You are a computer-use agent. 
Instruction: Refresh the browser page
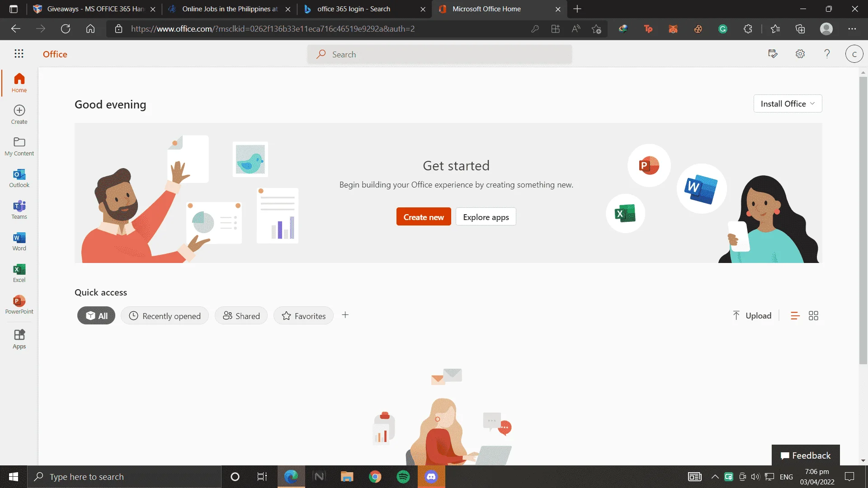click(66, 29)
